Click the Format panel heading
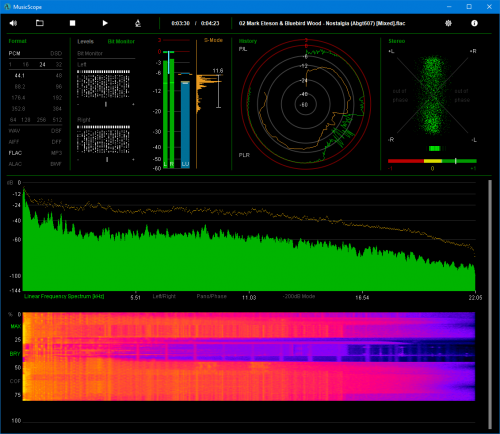The height and width of the screenshot is (434, 500). [17, 41]
